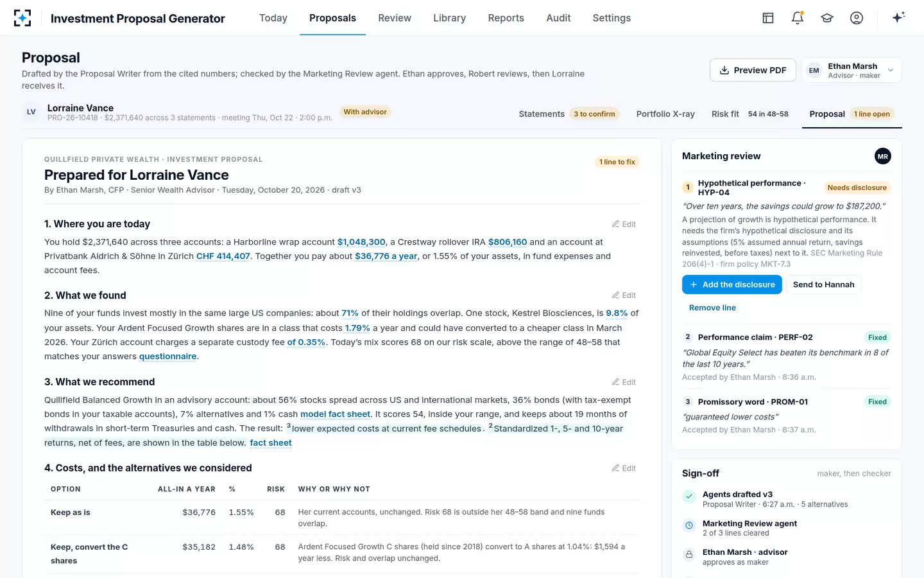
Task: Open the Risk fit tab
Action: click(x=749, y=114)
